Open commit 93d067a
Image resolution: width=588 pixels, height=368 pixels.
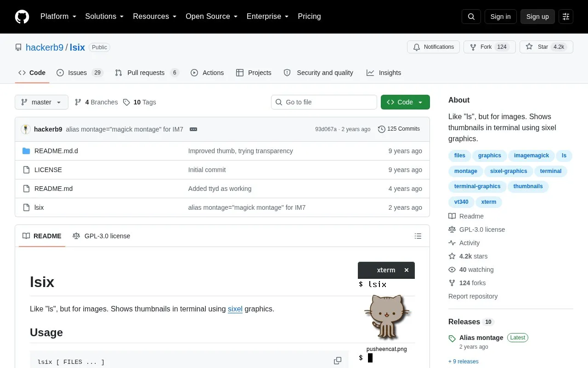coord(326,129)
